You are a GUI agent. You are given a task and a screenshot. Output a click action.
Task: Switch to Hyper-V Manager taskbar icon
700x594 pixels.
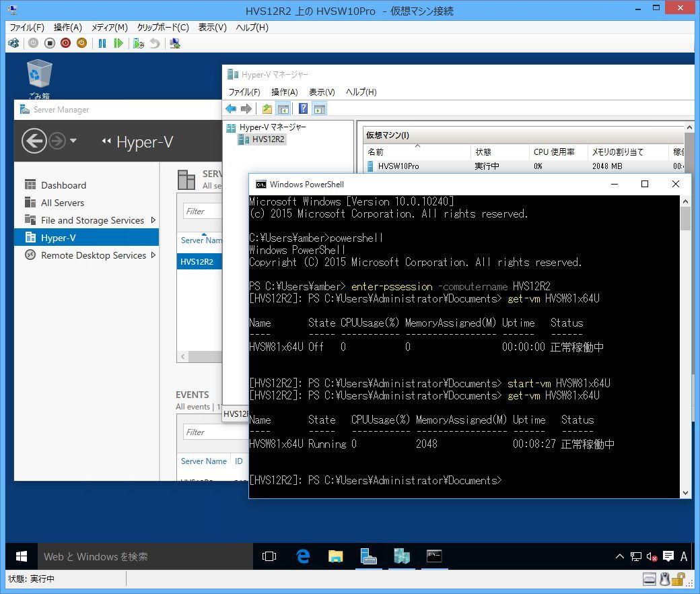(x=401, y=556)
